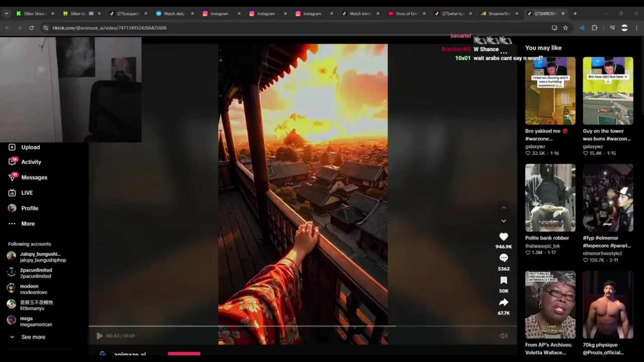The width and height of the screenshot is (644, 362).
Task: Click the animaze_ai username below video
Action: click(x=130, y=354)
